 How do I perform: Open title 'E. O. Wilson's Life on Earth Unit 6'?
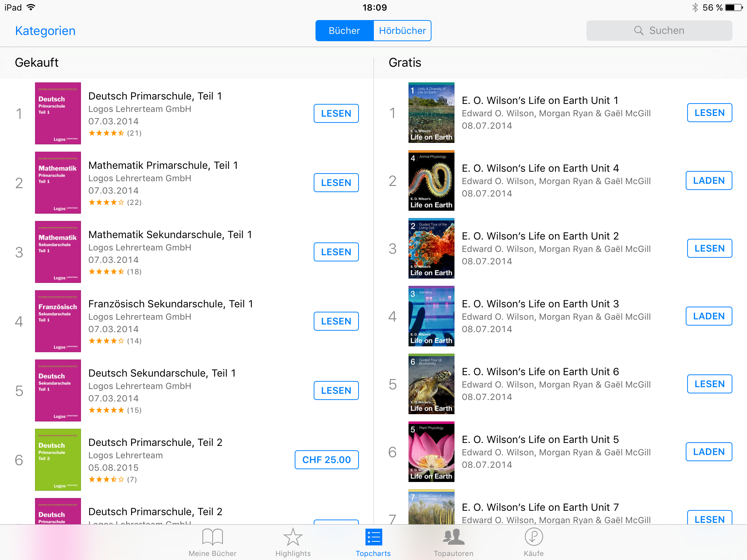pyautogui.click(x=540, y=372)
